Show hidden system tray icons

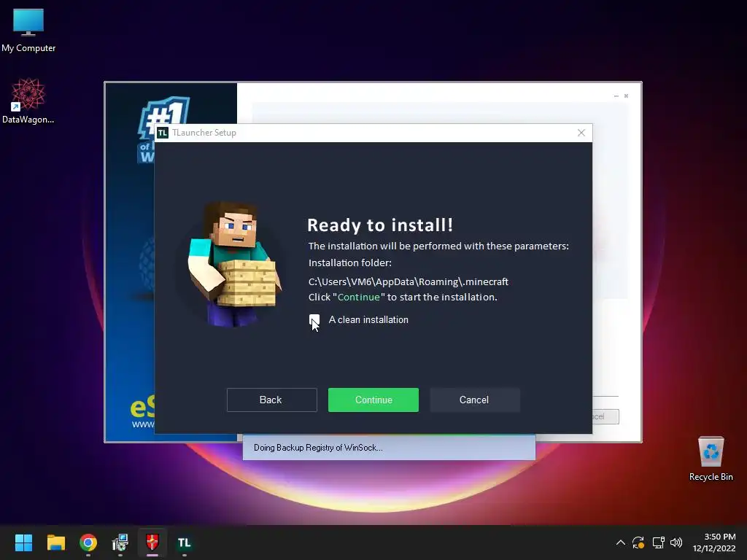[620, 542]
